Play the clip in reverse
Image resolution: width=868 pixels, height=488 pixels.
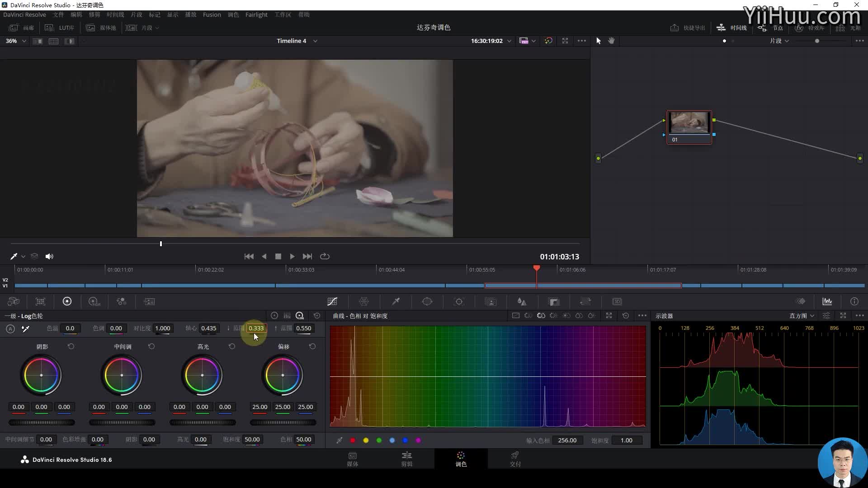point(264,256)
